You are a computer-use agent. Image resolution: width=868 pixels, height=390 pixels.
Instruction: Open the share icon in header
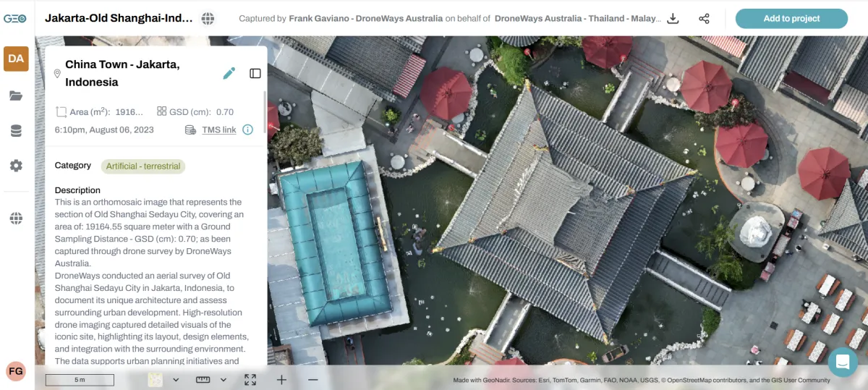704,19
